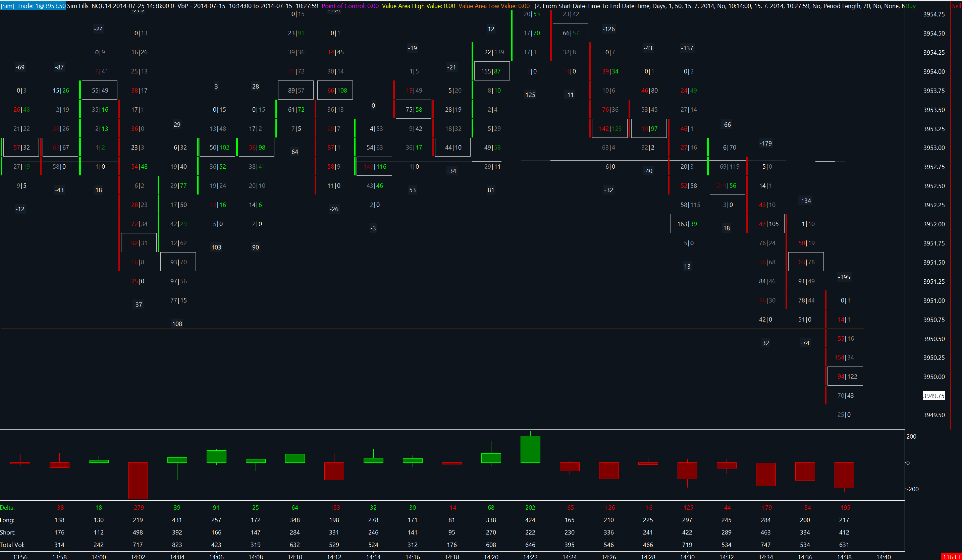The image size is (962, 560).
Task: Click the 200 label on delta scale
Action: coord(911,437)
